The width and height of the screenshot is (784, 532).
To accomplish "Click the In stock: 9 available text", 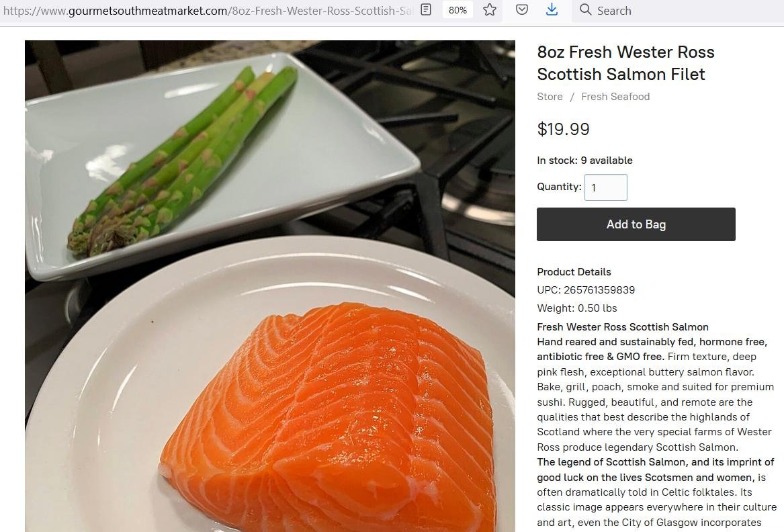I will coord(584,161).
